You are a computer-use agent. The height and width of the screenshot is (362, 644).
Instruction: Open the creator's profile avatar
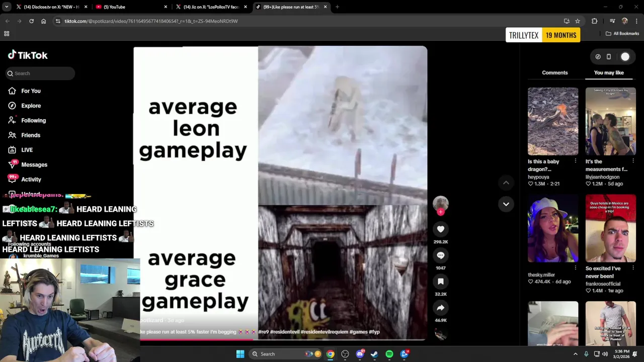coord(440,203)
